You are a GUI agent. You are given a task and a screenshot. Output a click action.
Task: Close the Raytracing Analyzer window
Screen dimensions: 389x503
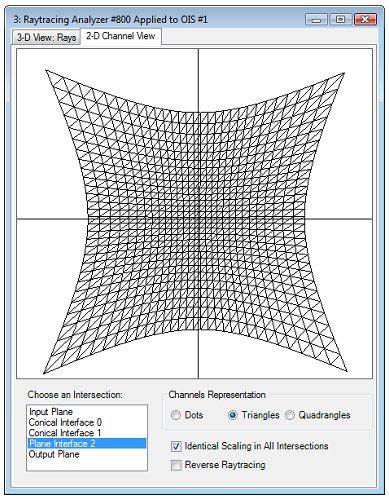365,19
